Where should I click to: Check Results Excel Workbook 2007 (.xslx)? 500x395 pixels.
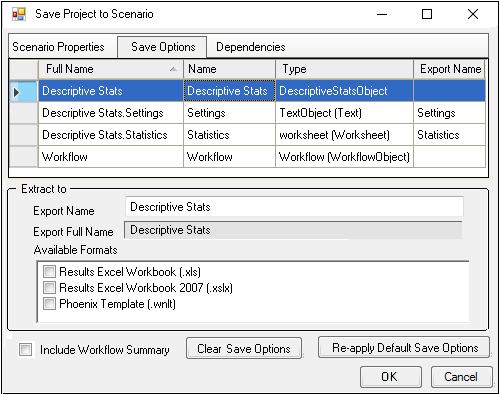(x=49, y=287)
